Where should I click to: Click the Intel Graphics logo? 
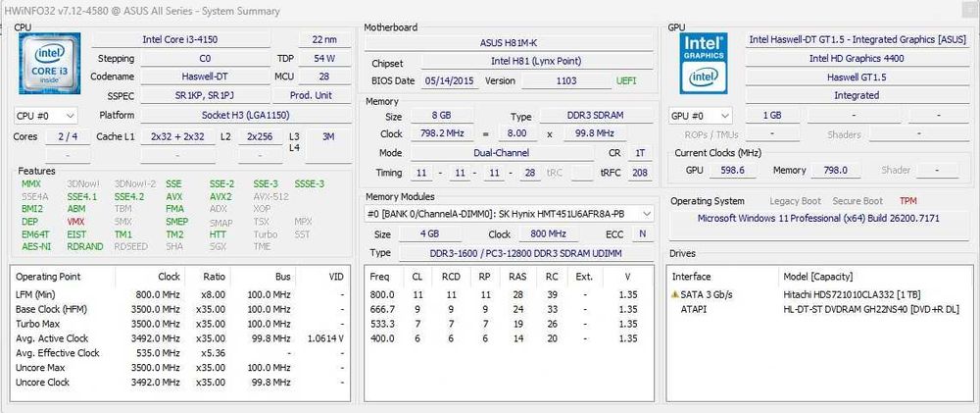coord(704,63)
